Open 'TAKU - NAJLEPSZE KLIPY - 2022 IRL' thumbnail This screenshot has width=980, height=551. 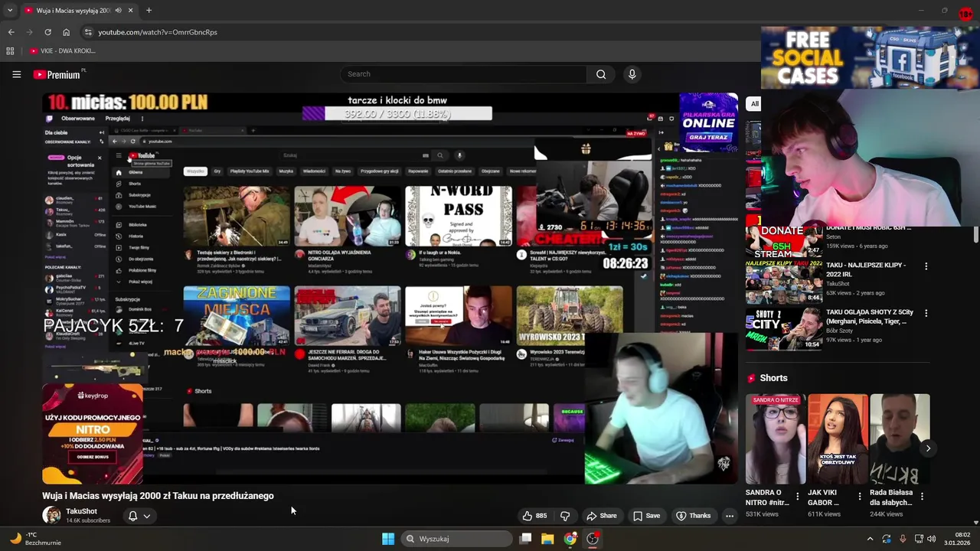pos(784,282)
